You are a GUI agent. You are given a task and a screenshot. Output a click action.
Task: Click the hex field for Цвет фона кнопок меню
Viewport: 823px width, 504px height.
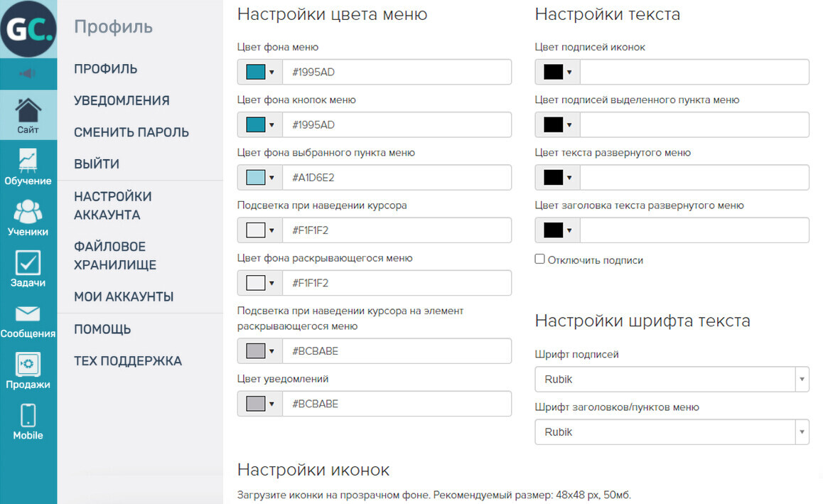[x=397, y=125]
